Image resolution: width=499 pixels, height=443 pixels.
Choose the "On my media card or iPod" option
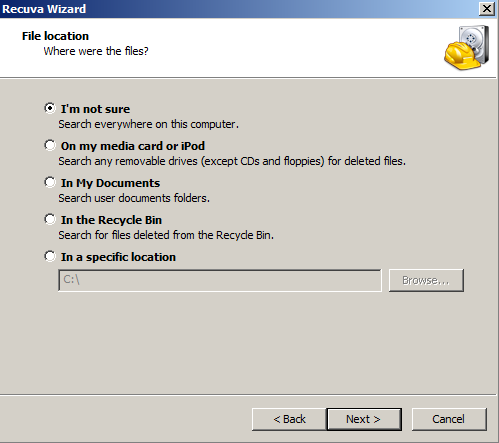pos(50,145)
